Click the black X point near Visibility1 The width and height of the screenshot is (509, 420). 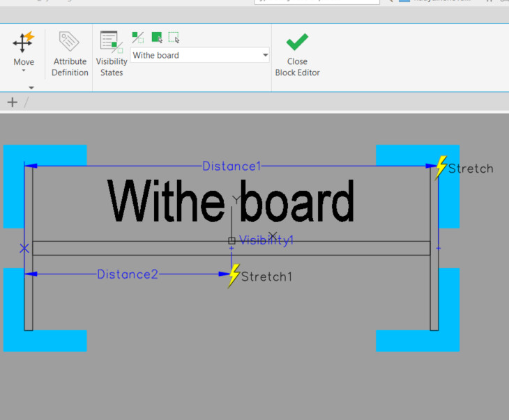273,235
